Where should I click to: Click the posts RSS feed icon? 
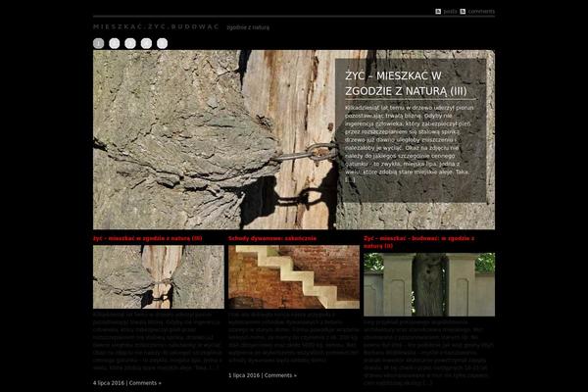point(438,11)
